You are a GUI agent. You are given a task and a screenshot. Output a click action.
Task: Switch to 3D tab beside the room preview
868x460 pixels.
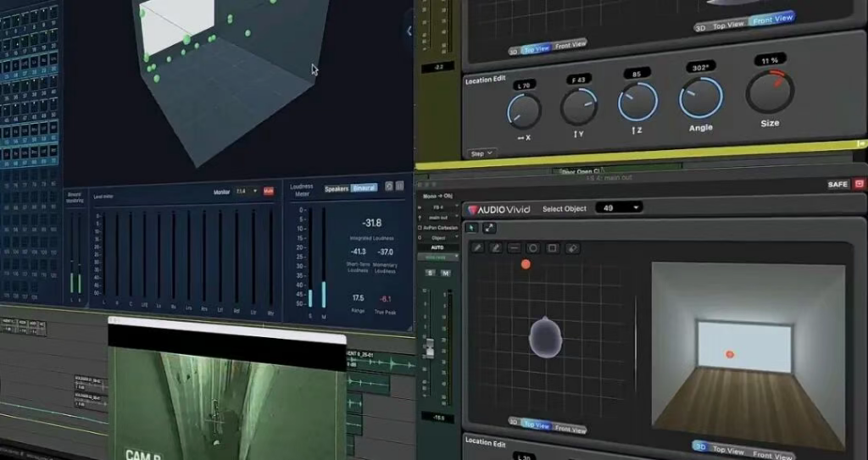pyautogui.click(x=700, y=447)
